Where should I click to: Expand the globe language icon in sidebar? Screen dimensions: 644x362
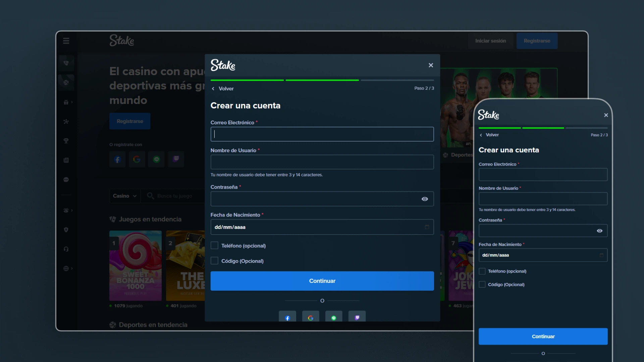pyautogui.click(x=68, y=268)
